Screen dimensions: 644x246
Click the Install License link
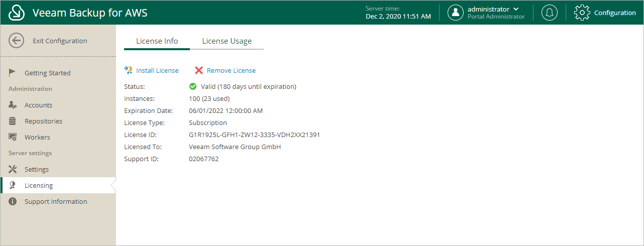(157, 70)
